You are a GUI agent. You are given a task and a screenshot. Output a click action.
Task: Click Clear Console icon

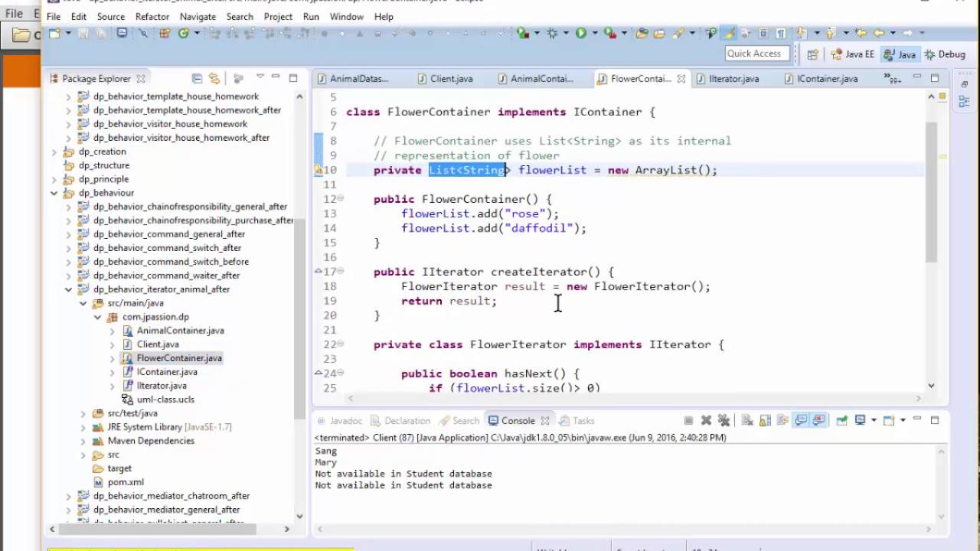pyautogui.click(x=747, y=420)
